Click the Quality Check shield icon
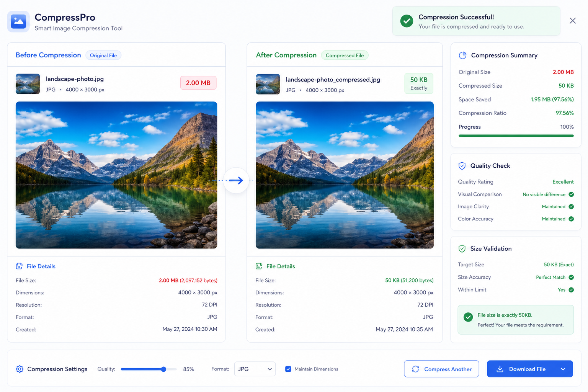The width and height of the screenshot is (588, 392). (462, 166)
